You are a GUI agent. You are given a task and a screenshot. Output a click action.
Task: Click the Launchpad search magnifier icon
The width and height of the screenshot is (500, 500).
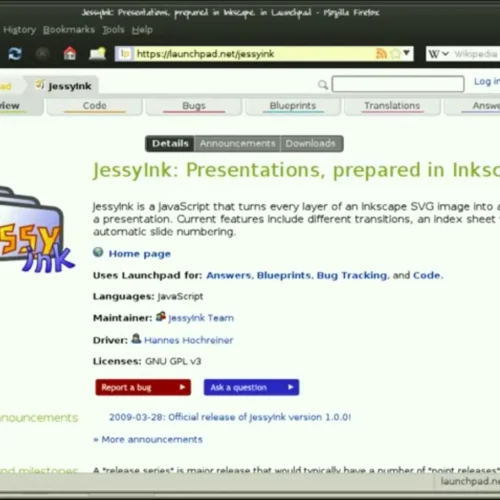coord(323,85)
